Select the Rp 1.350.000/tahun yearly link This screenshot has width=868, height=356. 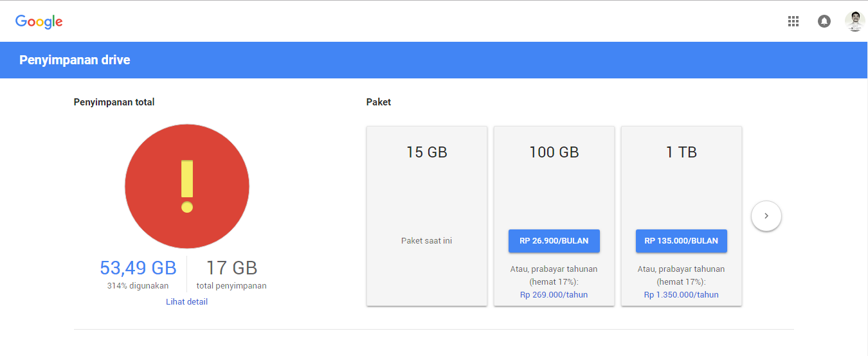[x=681, y=295]
